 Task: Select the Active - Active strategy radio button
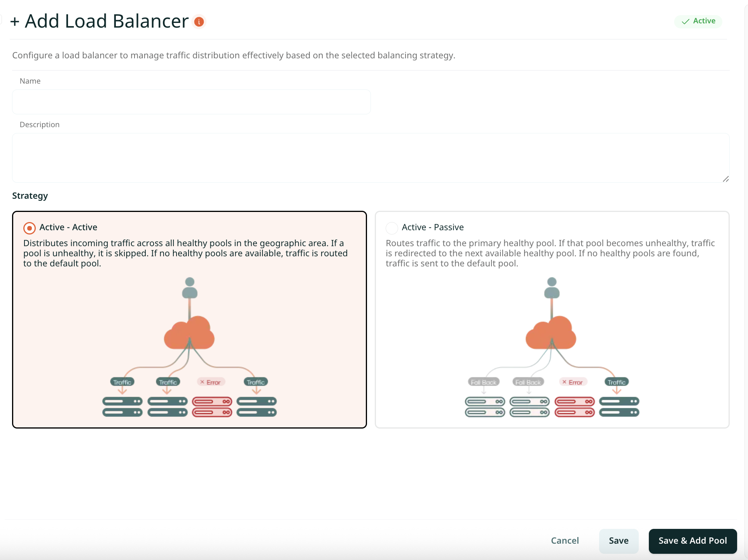[29, 228]
